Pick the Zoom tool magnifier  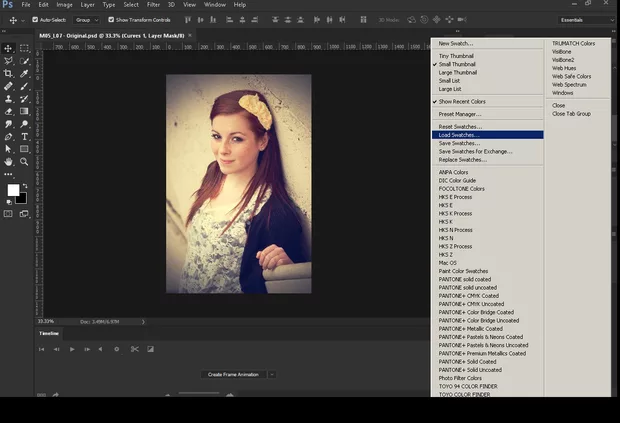(x=24, y=161)
